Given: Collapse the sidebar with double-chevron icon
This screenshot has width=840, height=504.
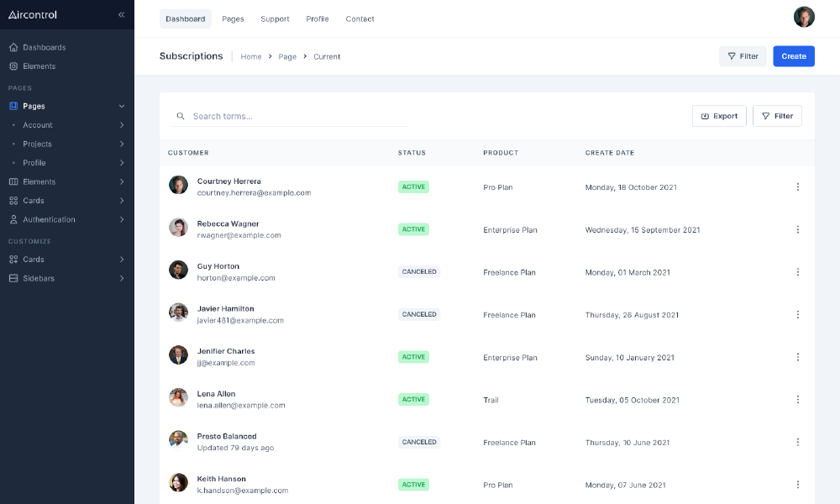Looking at the screenshot, I should pos(121,14).
